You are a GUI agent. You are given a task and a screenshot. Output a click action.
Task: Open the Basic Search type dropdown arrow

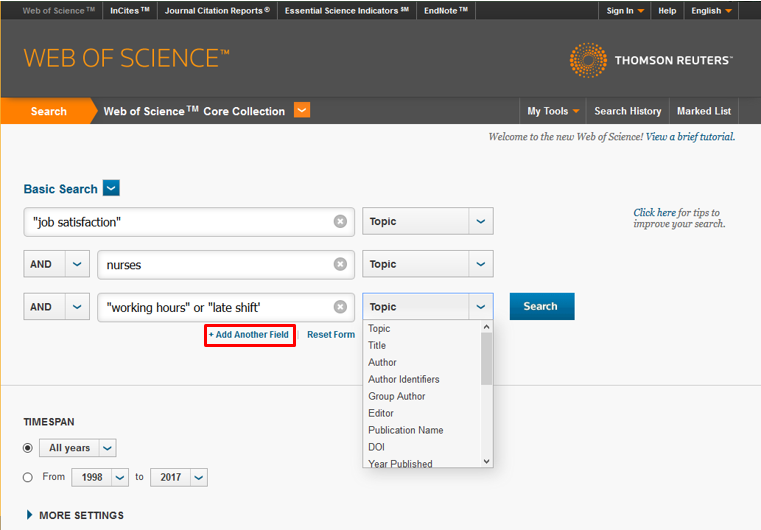pos(111,188)
